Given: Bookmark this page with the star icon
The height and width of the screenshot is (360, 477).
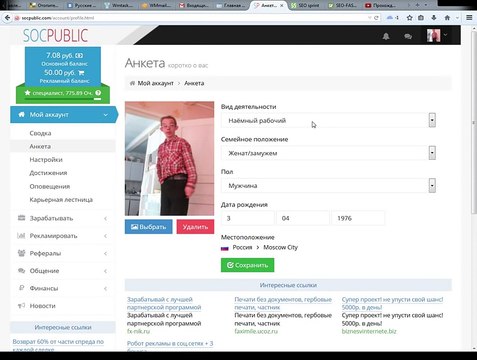Looking at the screenshot, I should pos(409,18).
